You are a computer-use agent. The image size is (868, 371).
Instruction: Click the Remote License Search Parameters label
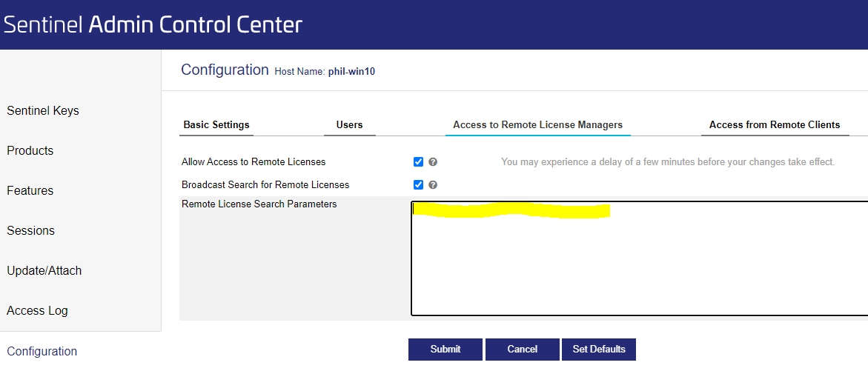coord(259,204)
